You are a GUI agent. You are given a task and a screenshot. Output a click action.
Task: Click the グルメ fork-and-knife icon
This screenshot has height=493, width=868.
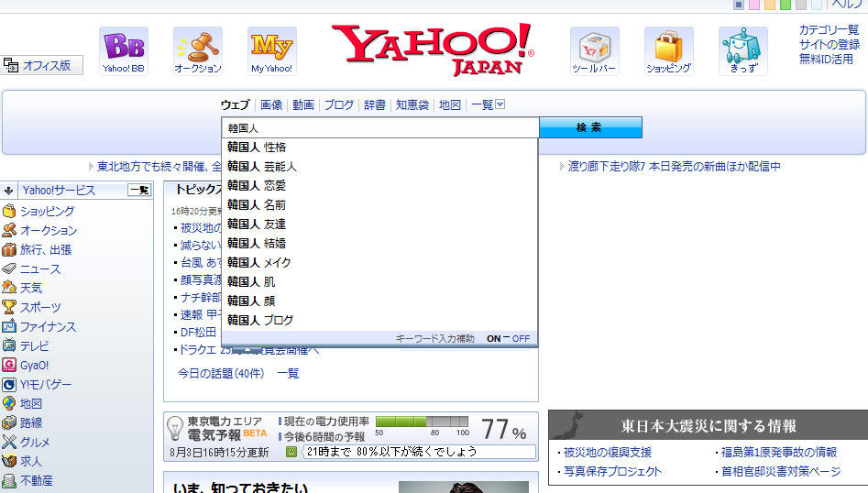[9, 442]
